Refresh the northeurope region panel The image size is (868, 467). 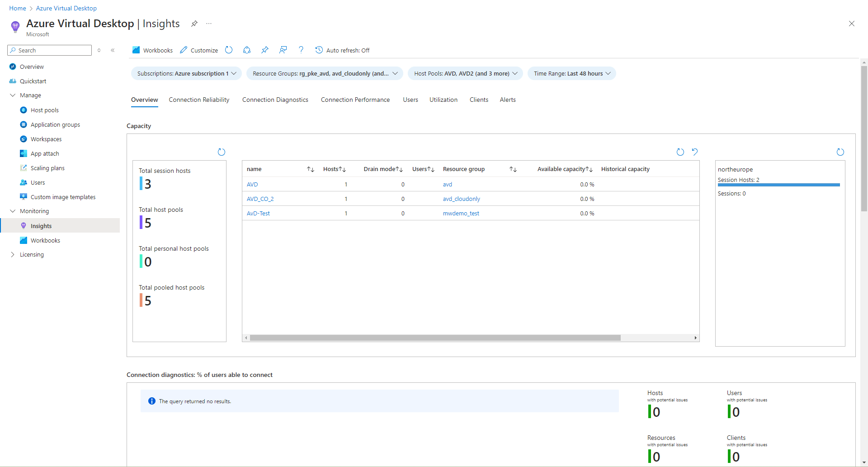click(840, 152)
